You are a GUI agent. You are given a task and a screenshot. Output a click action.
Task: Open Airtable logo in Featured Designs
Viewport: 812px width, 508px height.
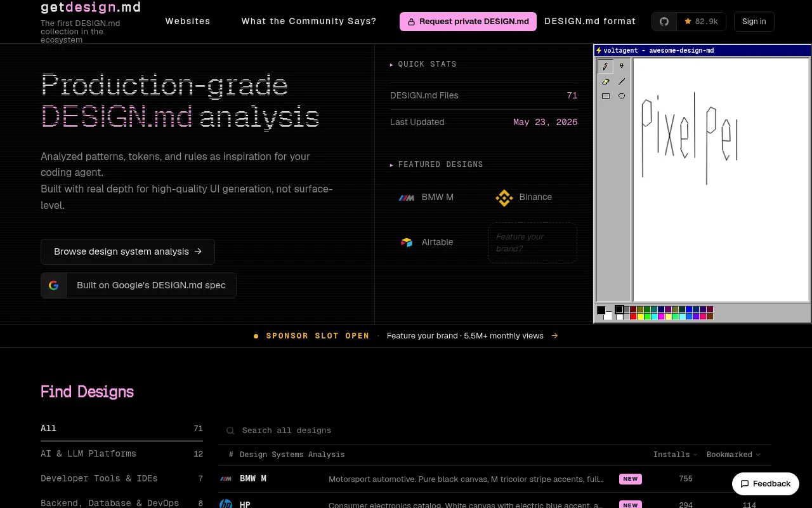pyautogui.click(x=407, y=243)
